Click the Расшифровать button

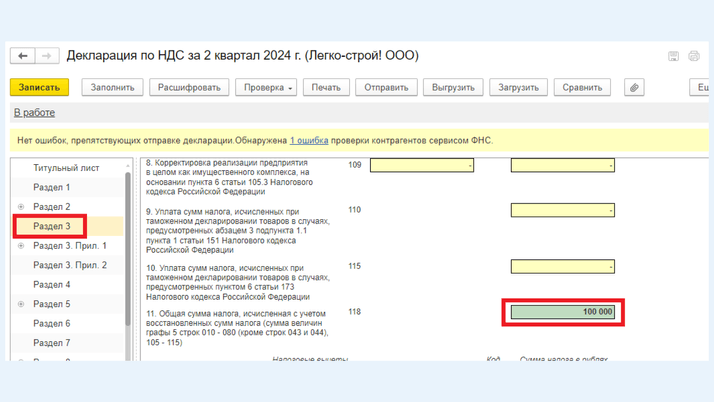(189, 87)
